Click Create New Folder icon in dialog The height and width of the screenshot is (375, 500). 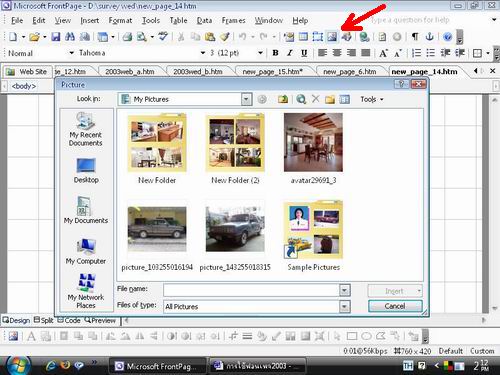[330, 99]
